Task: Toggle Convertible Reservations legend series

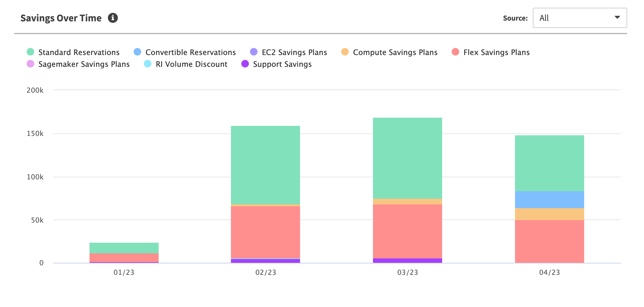Action: click(190, 52)
